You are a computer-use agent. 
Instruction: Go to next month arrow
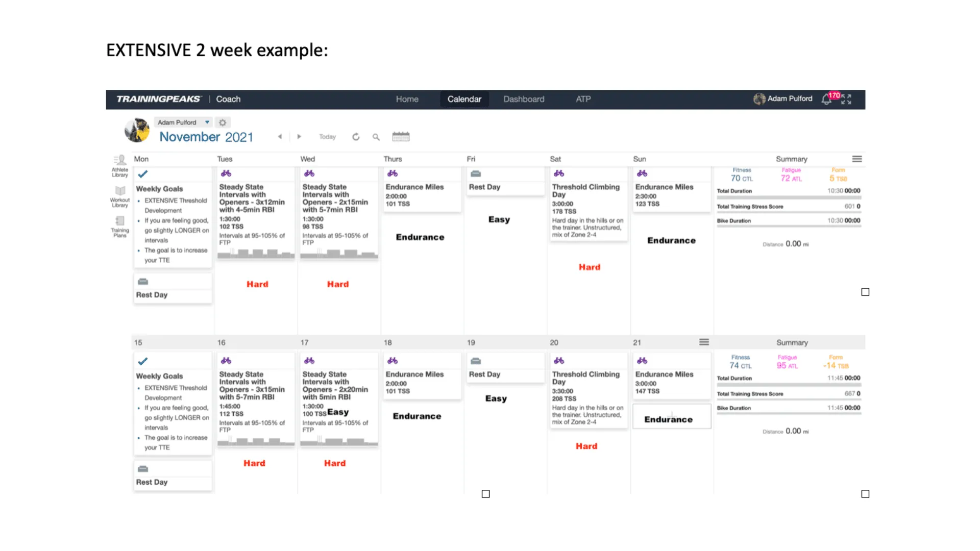pos(299,137)
